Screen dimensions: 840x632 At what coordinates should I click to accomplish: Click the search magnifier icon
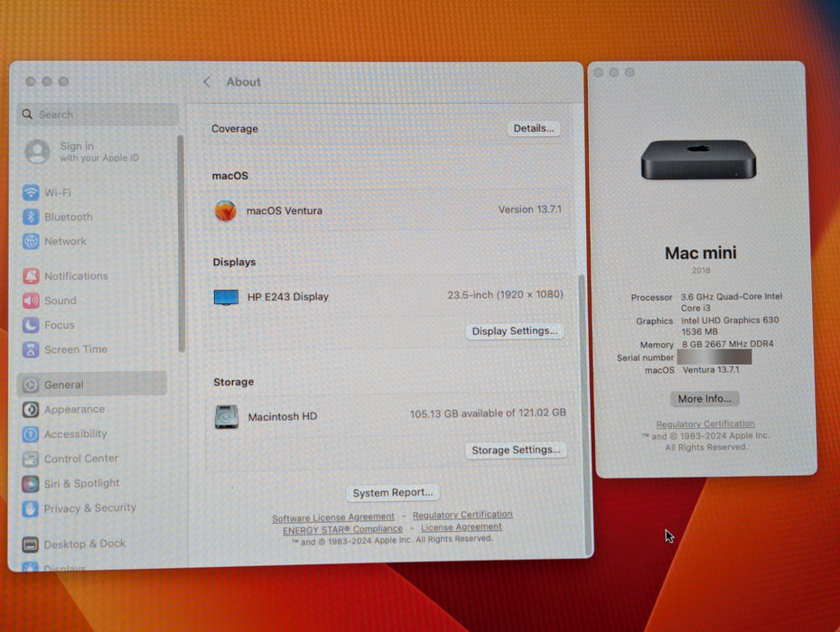tap(27, 114)
